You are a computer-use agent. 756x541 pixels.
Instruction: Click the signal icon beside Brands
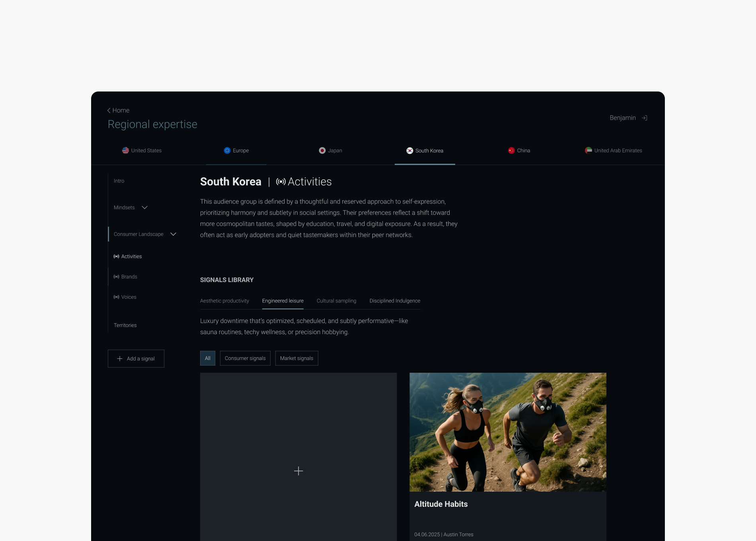click(x=116, y=277)
